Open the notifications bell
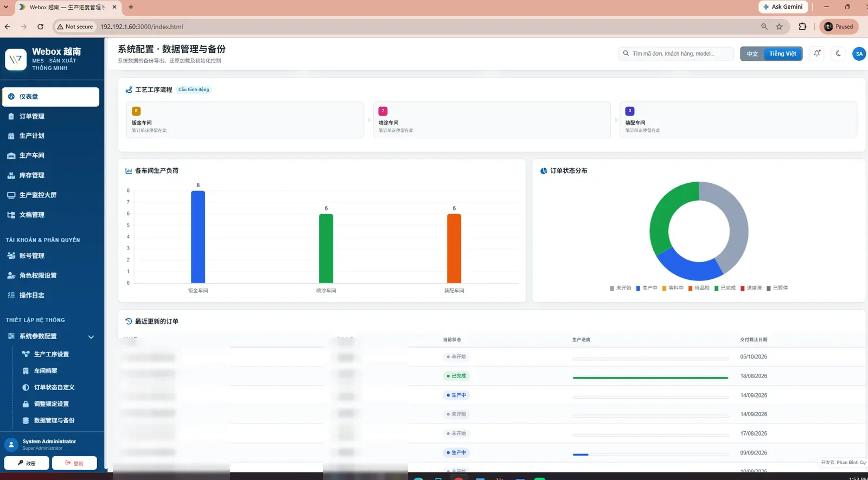Viewport: 868px width, 480px height. pos(817,53)
